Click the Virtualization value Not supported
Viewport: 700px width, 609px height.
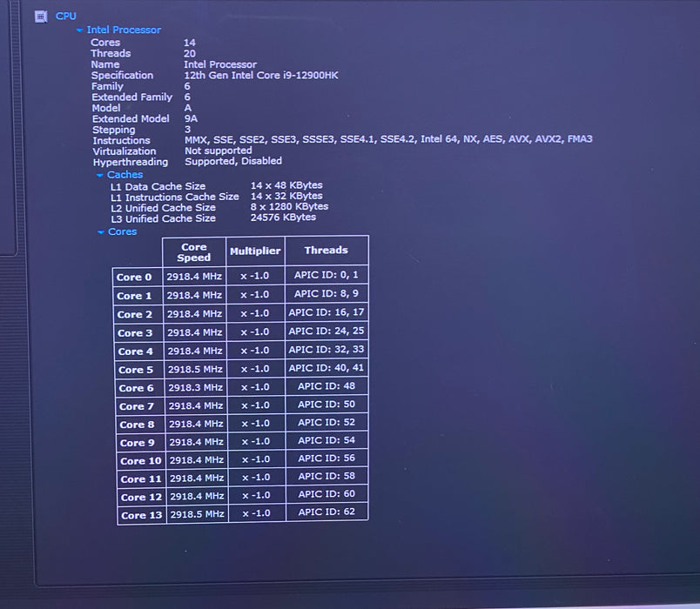coord(219,151)
